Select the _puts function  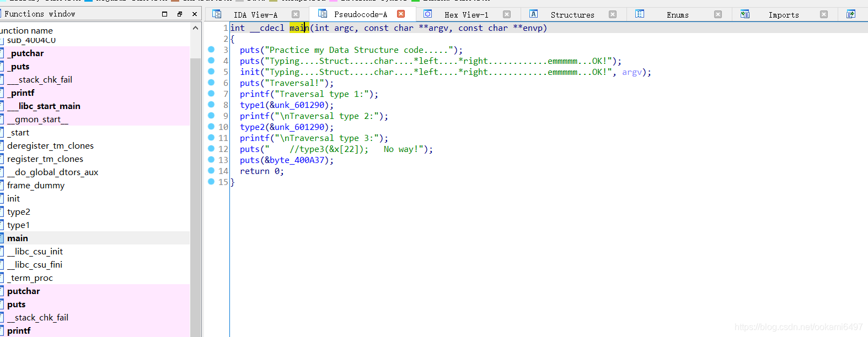pyautogui.click(x=95, y=66)
